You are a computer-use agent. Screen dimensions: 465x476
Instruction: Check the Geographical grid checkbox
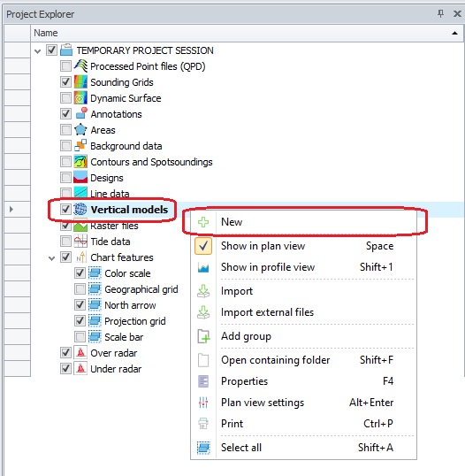tap(80, 289)
